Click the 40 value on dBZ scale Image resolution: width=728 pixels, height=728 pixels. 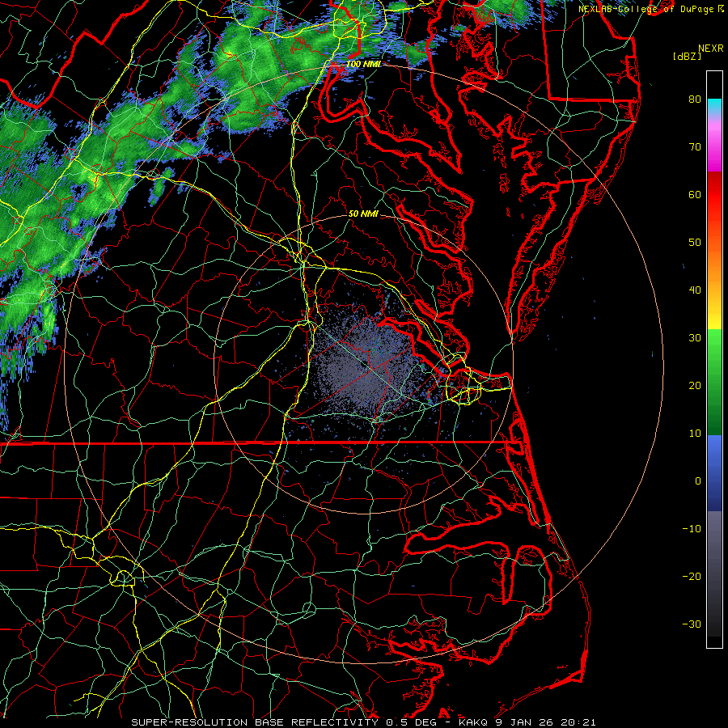coord(695,290)
